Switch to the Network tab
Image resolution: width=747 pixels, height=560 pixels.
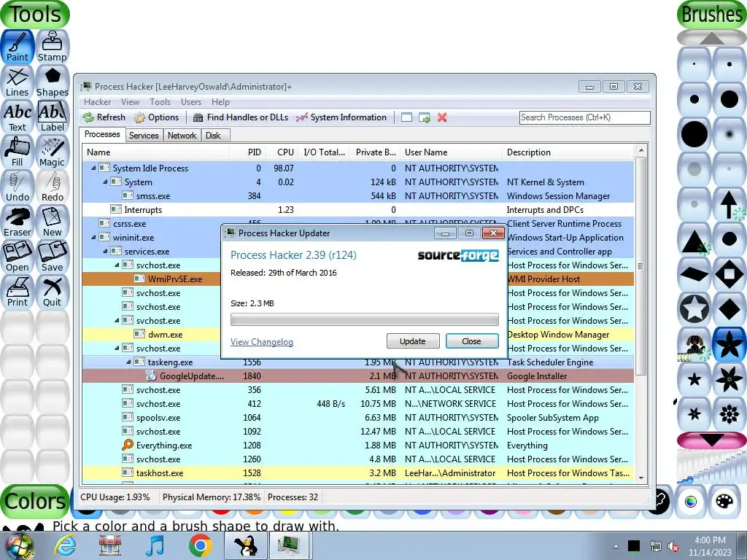pos(182,136)
